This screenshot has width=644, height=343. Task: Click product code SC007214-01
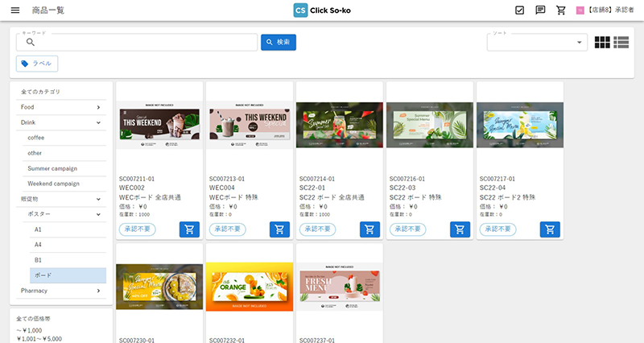click(317, 179)
